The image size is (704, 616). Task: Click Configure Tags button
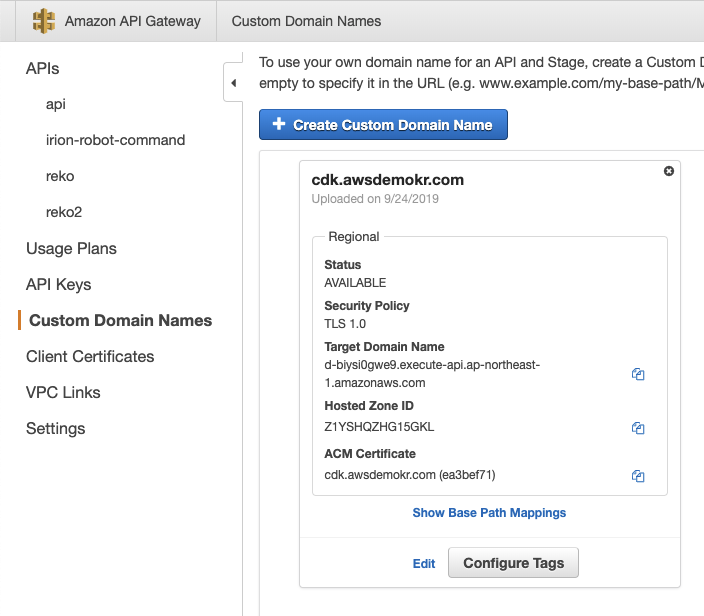tap(513, 563)
